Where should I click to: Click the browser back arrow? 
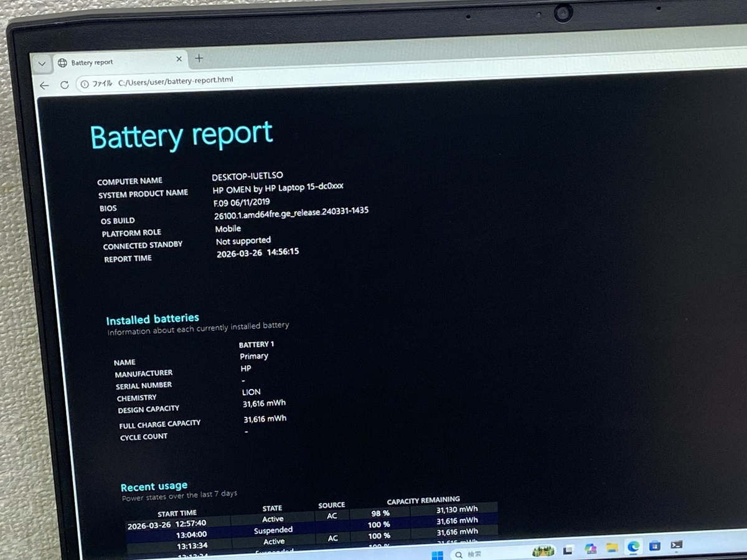tap(44, 86)
